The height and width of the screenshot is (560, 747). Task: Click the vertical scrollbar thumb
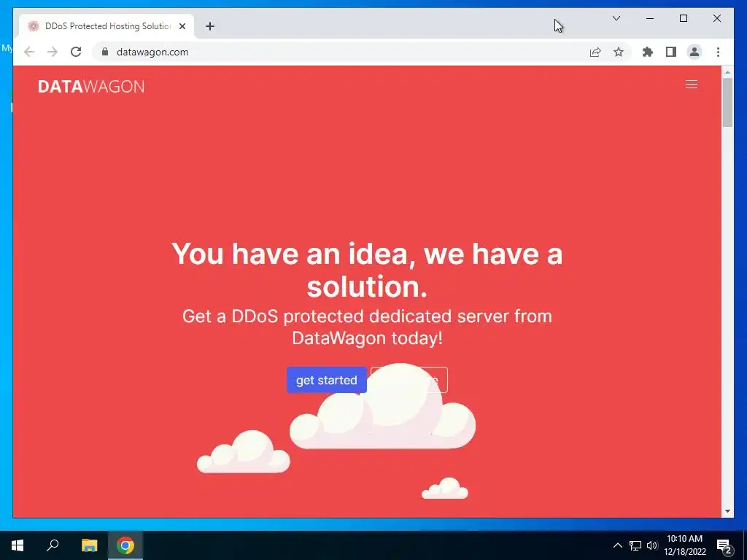(x=727, y=102)
